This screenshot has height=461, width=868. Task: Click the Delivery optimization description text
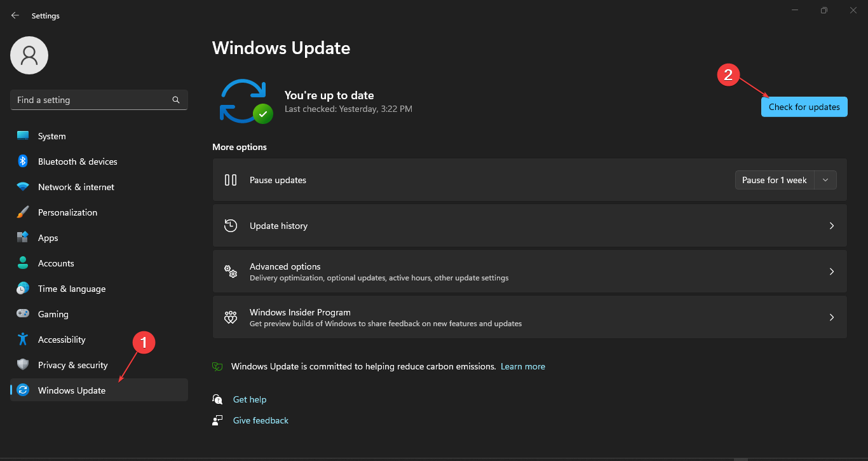(x=379, y=278)
